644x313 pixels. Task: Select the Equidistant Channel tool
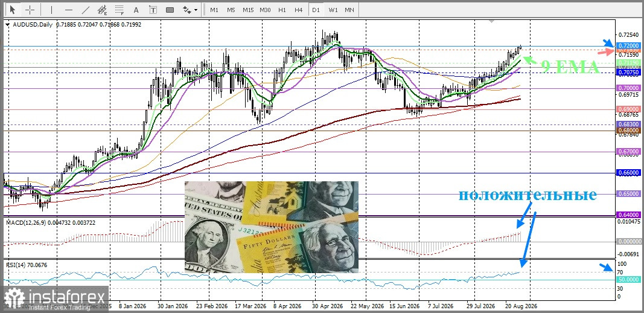point(102,10)
